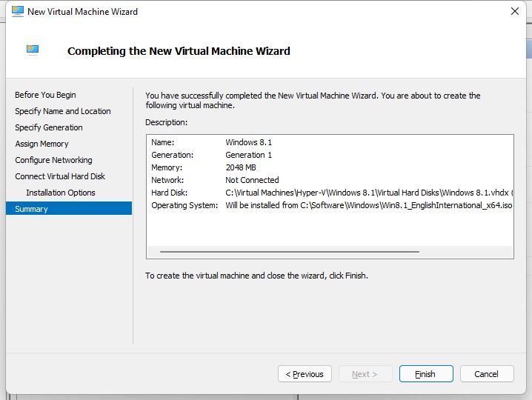The height and width of the screenshot is (400, 532).
Task: Click the virtual machine header icon
Action: coord(33,50)
